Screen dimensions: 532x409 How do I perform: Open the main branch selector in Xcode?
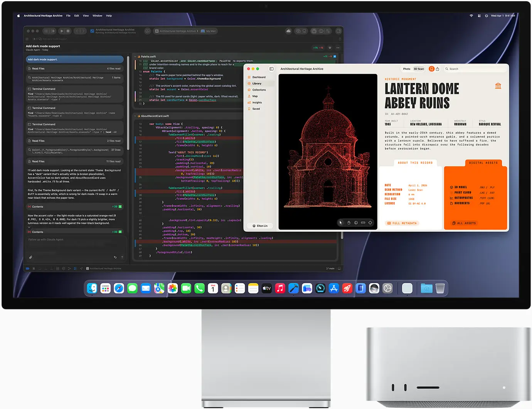tap(330, 269)
